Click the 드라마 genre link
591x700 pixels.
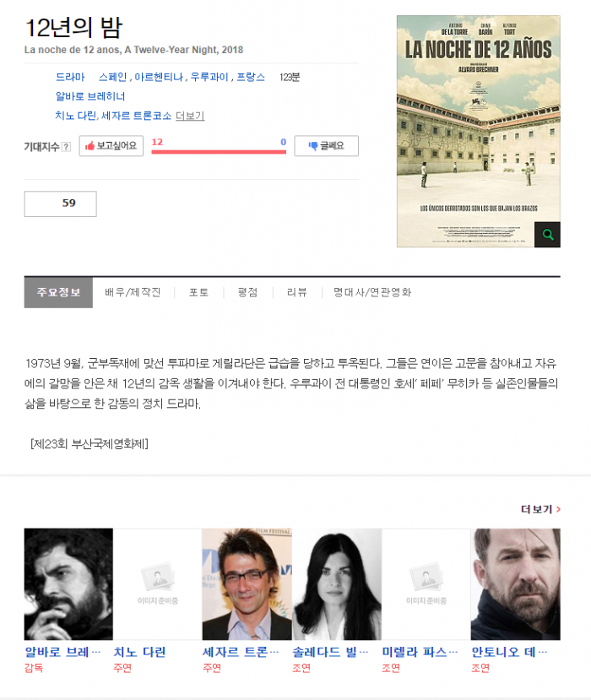pyautogui.click(x=70, y=77)
